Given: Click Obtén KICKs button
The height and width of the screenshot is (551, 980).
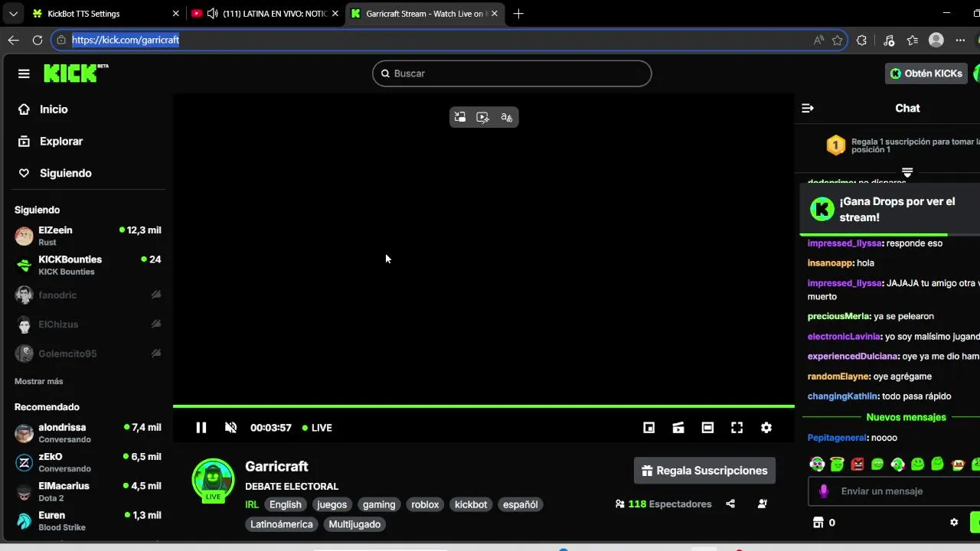Looking at the screenshot, I should [x=926, y=73].
